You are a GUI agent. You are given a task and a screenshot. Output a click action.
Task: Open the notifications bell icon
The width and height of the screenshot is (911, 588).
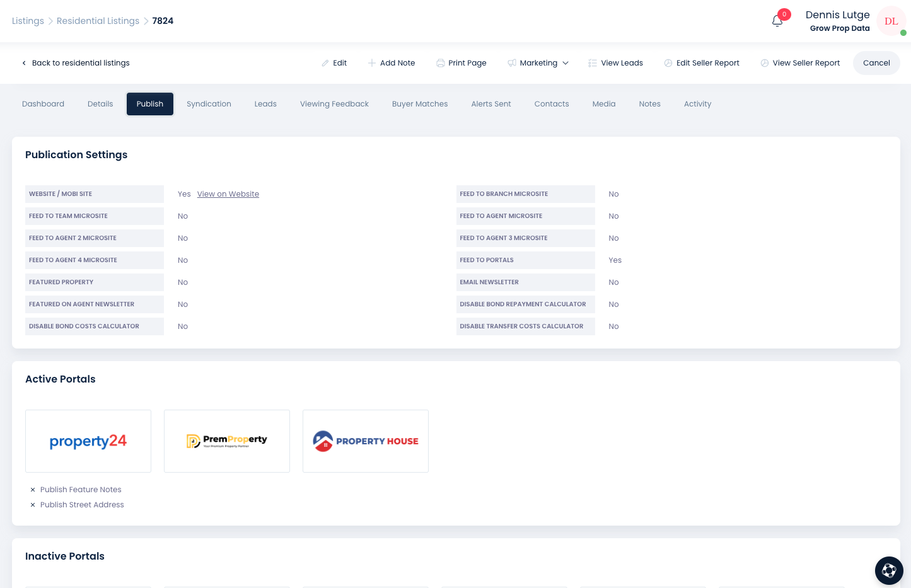777,21
